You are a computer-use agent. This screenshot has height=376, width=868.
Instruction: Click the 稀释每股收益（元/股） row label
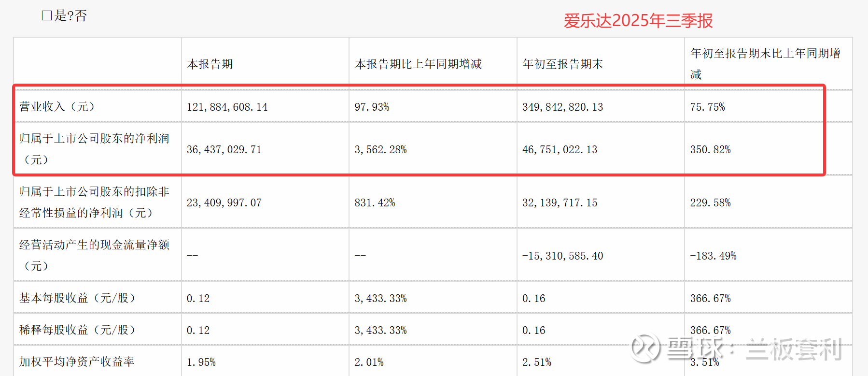77,330
